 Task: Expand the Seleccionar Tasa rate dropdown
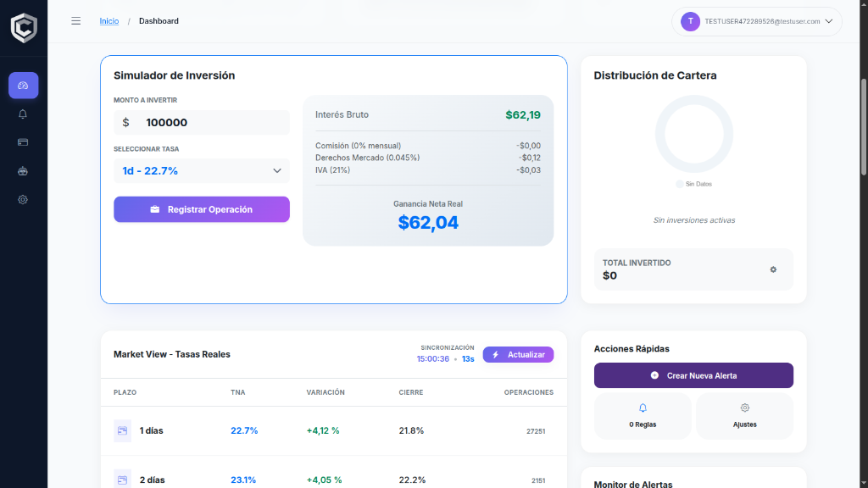click(x=202, y=171)
